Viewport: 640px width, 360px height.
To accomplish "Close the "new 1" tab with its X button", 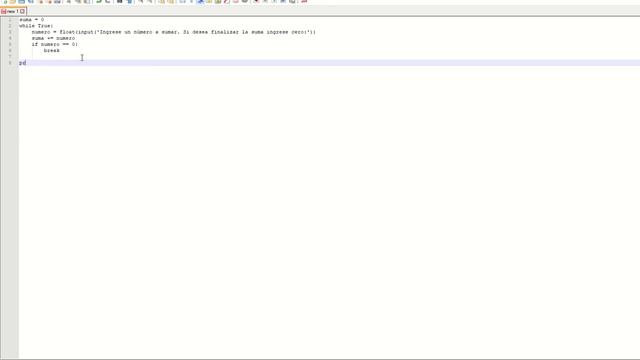I will [x=23, y=11].
